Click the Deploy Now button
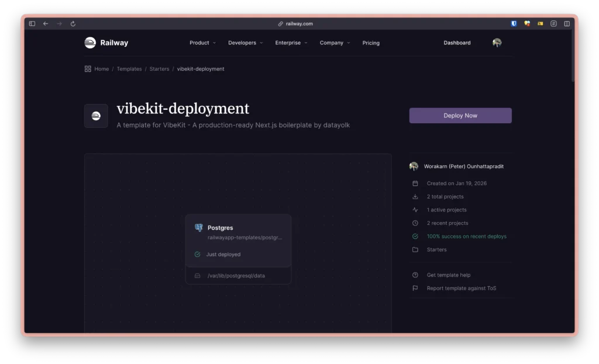 pos(460,115)
